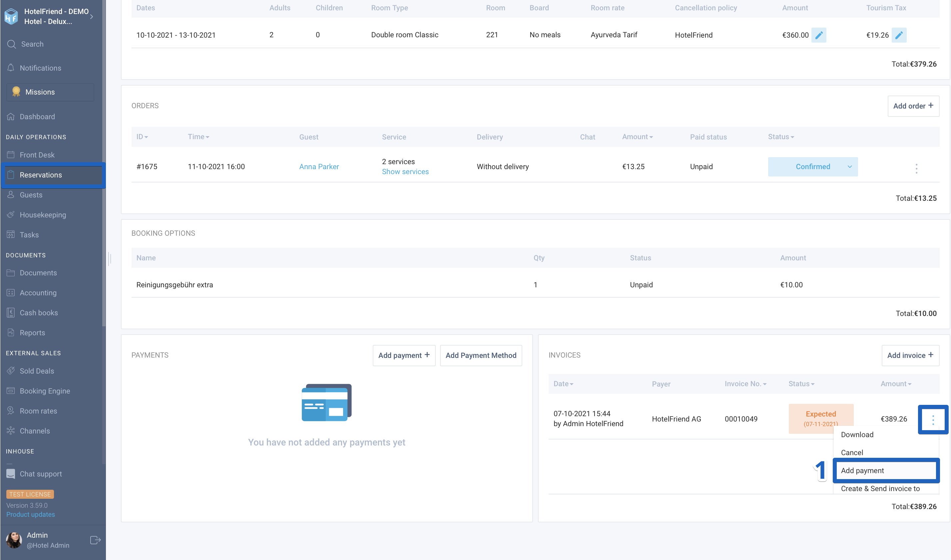Open the Channels section
The image size is (951, 560).
point(35,430)
